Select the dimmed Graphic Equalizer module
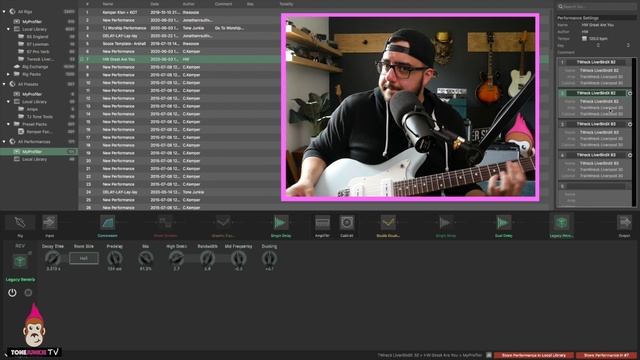 [223, 222]
